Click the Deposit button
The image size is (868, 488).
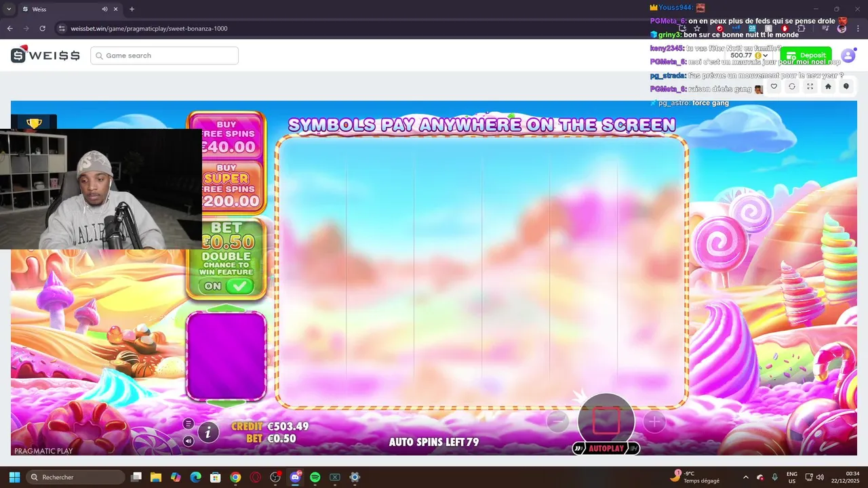pos(806,56)
